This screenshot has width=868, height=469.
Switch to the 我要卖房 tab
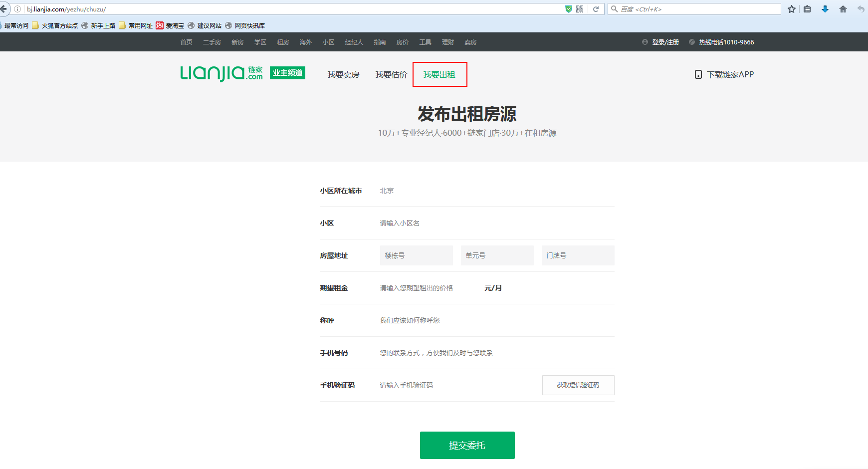click(343, 74)
